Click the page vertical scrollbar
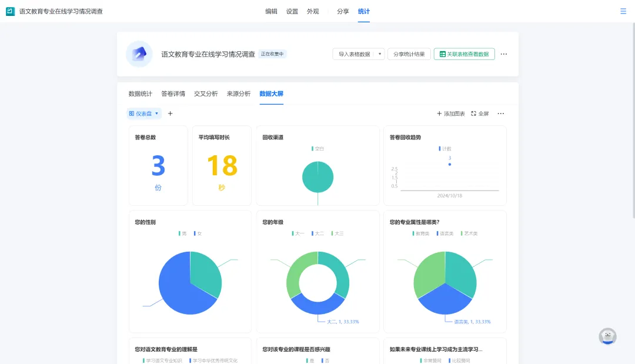 [633, 122]
